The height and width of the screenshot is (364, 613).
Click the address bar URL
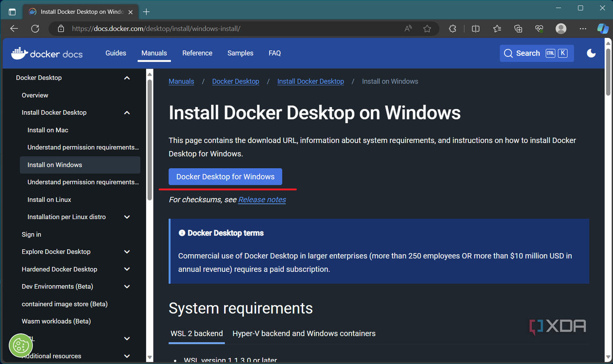156,28
